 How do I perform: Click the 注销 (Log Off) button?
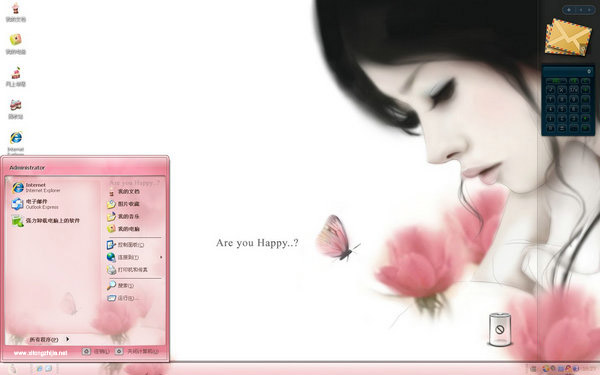(x=96, y=351)
